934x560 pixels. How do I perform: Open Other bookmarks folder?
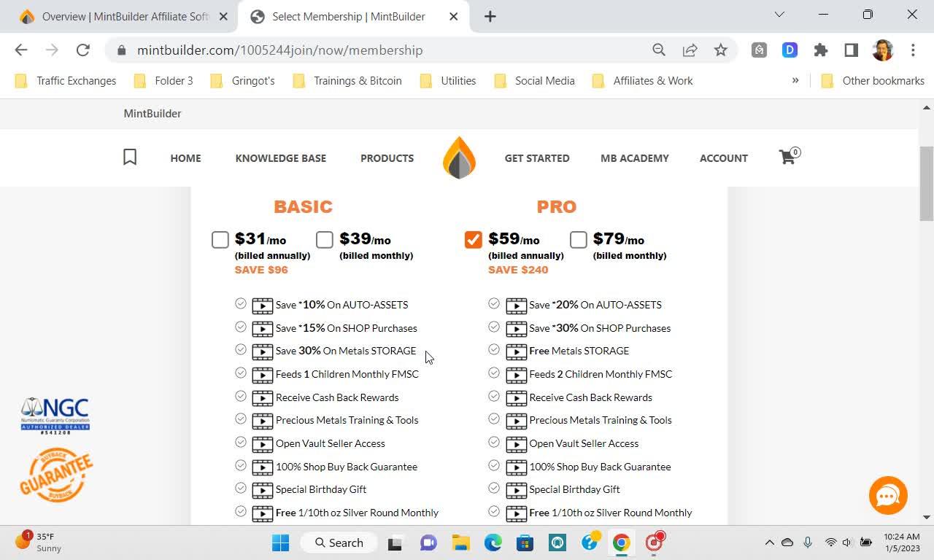[873, 80]
